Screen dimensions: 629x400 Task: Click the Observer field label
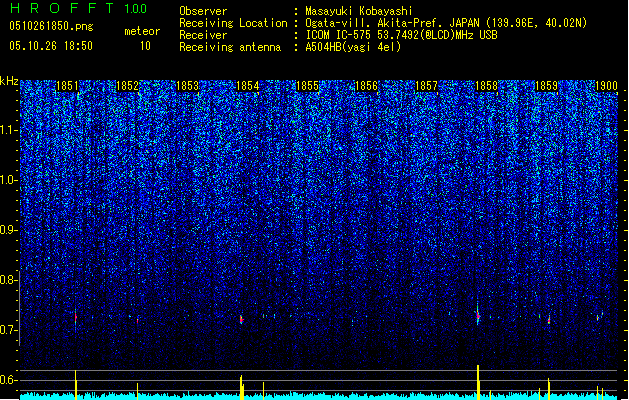tap(203, 11)
